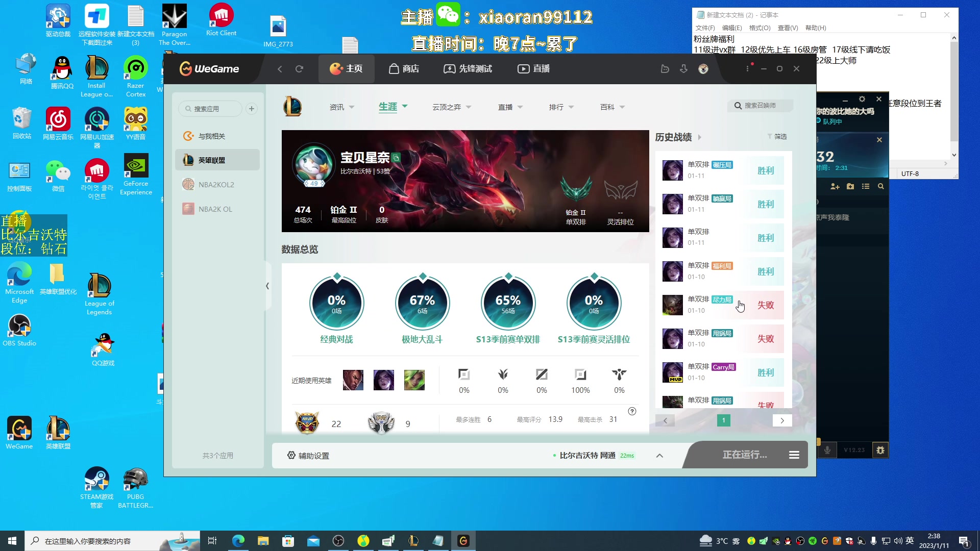This screenshot has width=980, height=551.
Task: Click the WeGame refresh icon
Action: [299, 69]
